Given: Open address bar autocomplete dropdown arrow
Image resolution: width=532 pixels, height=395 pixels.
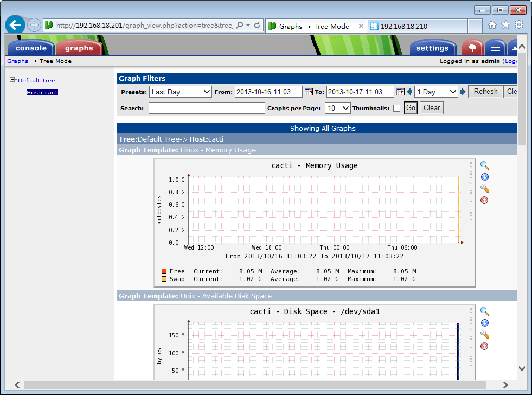Looking at the screenshot, I should (248, 26).
